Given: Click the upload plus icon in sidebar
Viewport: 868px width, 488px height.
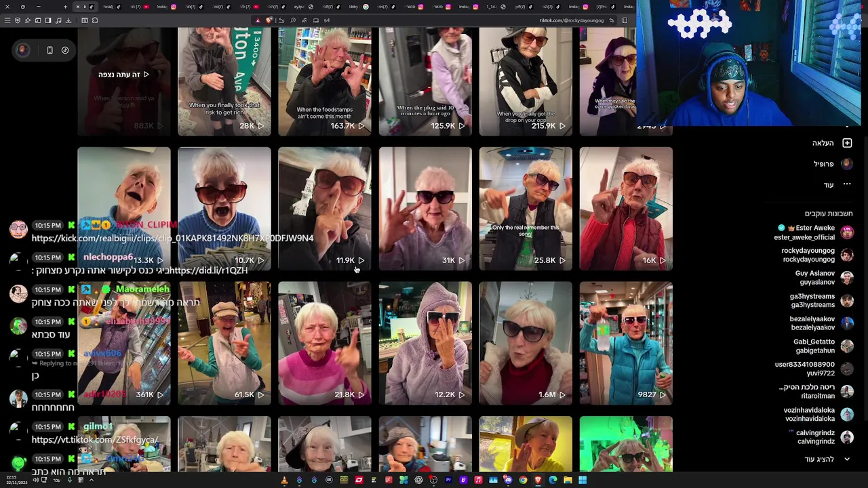Looking at the screenshot, I should [x=847, y=143].
